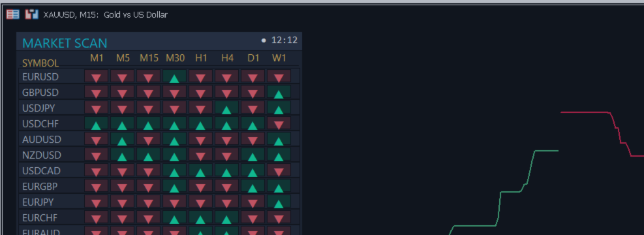The height and width of the screenshot is (235, 644).
Task: Click EURCHF D1 down arrow cell
Action: tap(253, 217)
